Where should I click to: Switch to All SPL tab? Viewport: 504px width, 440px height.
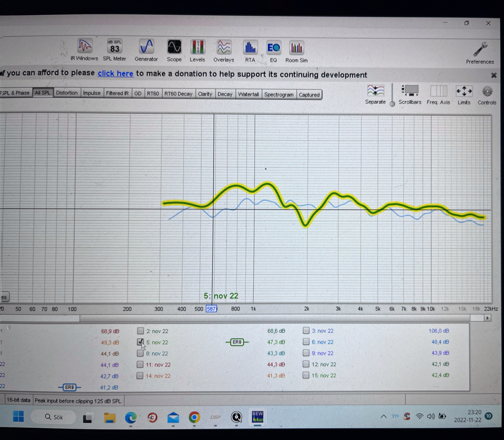[42, 93]
